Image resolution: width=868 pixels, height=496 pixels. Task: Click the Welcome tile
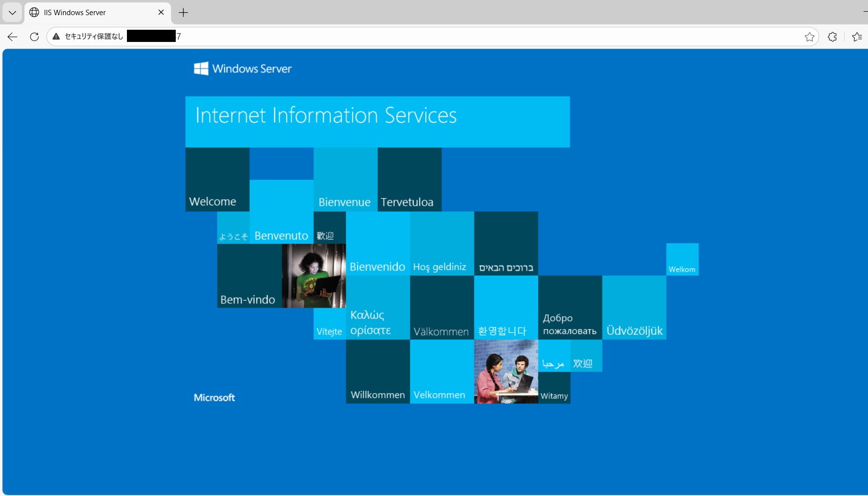[217, 179]
